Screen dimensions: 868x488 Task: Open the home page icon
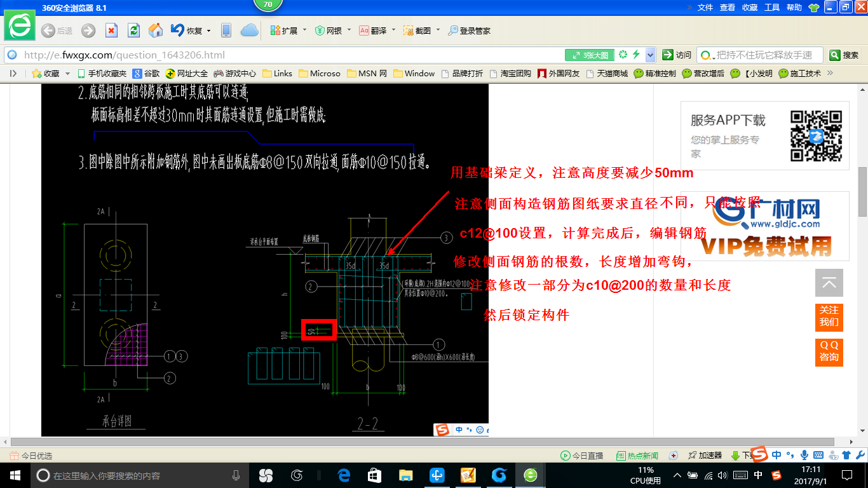point(156,30)
